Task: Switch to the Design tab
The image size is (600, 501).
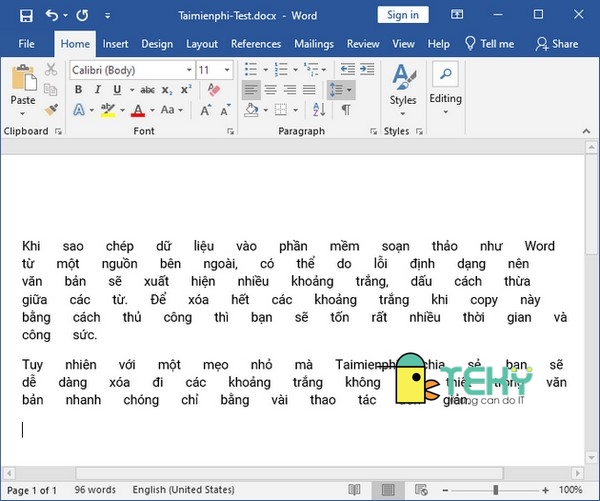Action: (157, 44)
